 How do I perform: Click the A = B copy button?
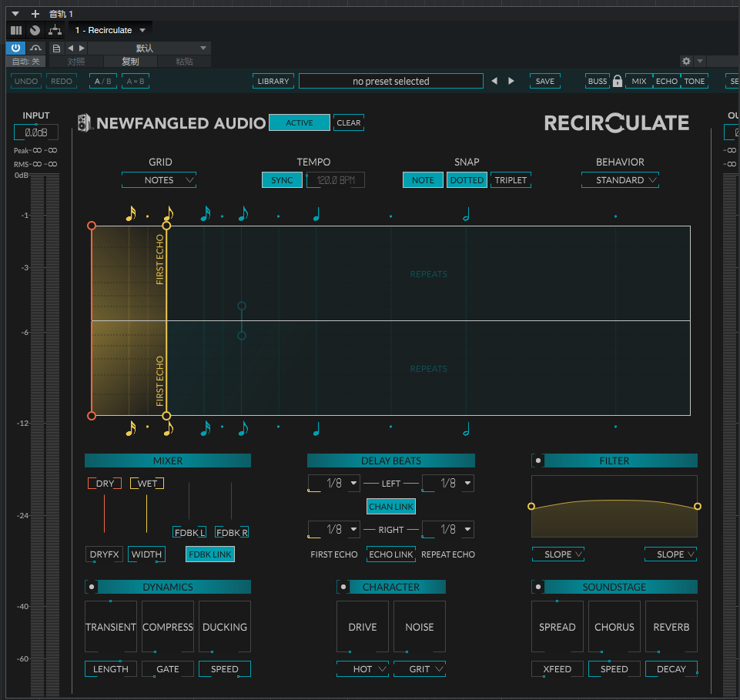tap(136, 81)
